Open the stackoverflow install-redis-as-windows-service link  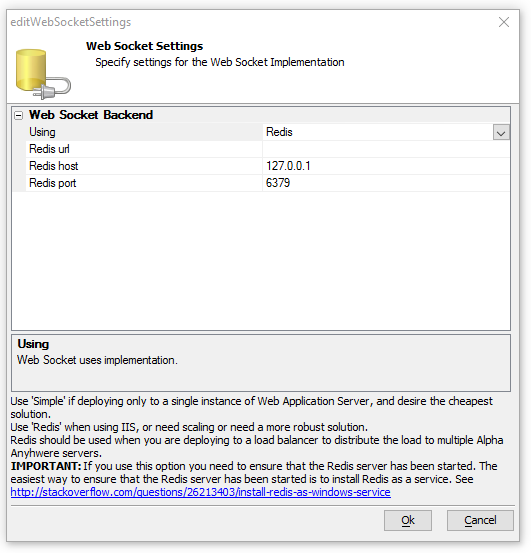(x=201, y=492)
